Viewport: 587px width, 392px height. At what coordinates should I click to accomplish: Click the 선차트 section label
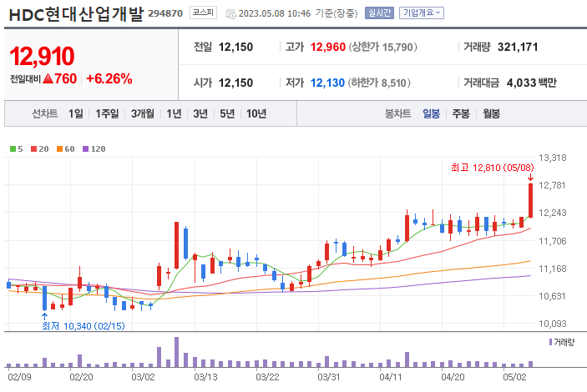coord(44,113)
